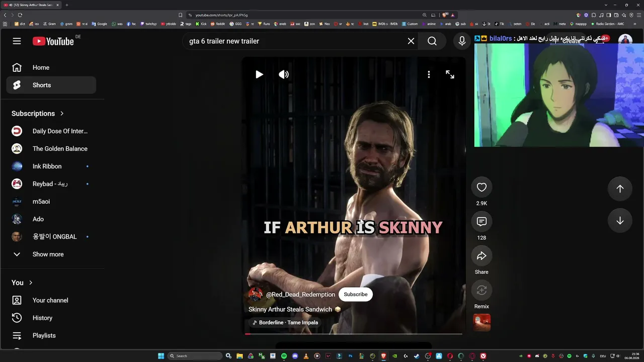The height and width of the screenshot is (362, 644).
Task: Open Spotify from the taskbar
Action: pyautogui.click(x=284, y=356)
